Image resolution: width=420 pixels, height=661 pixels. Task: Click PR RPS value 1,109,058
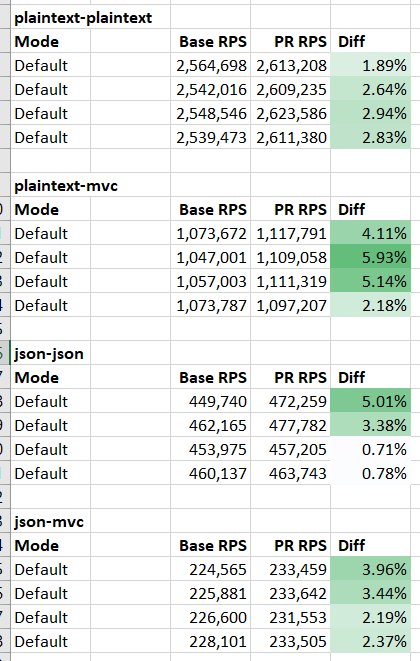(291, 257)
